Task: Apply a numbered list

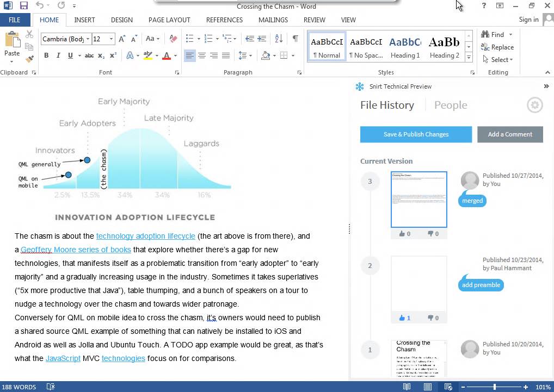Action: point(208,39)
